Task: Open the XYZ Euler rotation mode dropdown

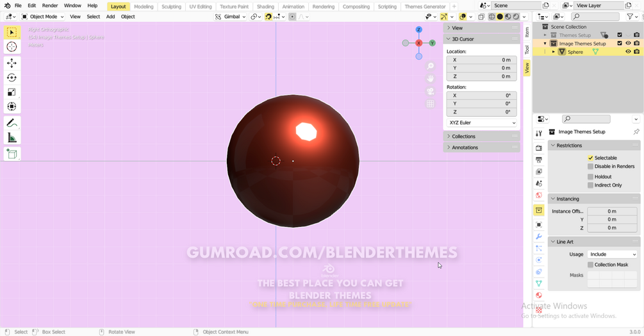Action: click(481, 123)
